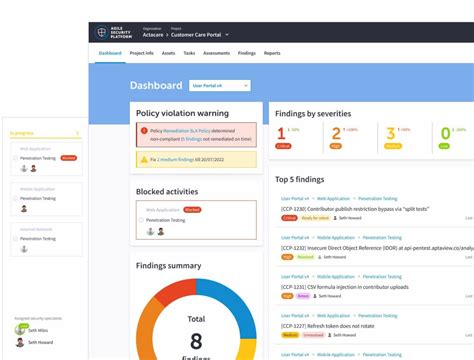Screen dimensions: 474x360
Task: Click the person avatar in Mobile Application card
Action: [x=24, y=209]
